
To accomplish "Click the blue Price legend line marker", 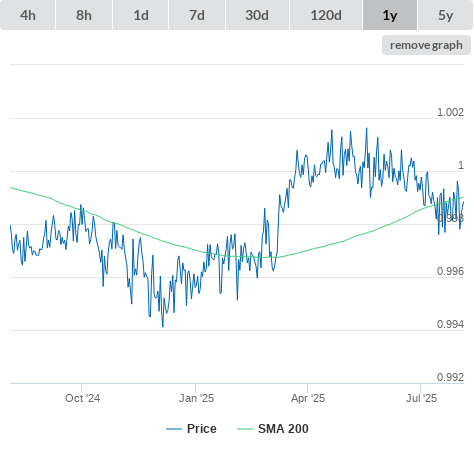I will tap(174, 429).
